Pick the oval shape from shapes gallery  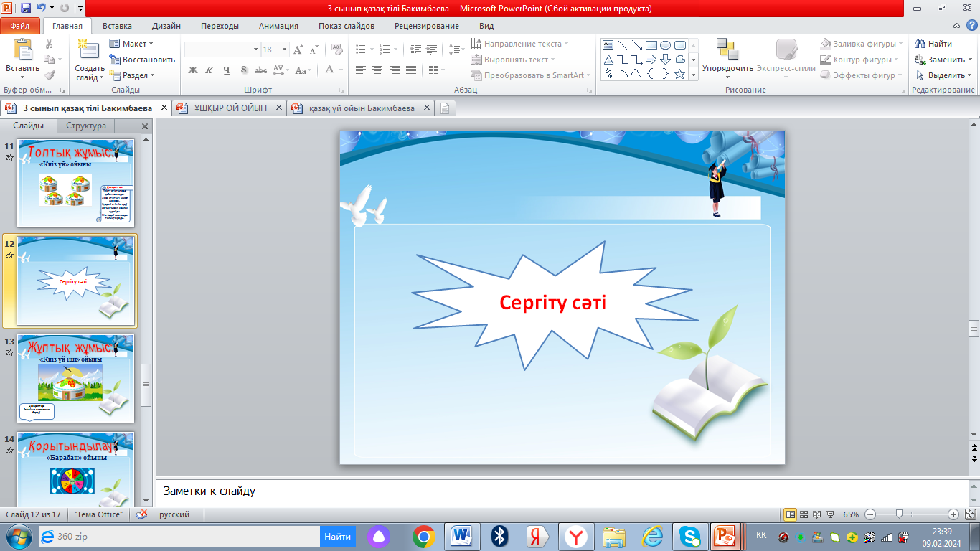click(665, 44)
